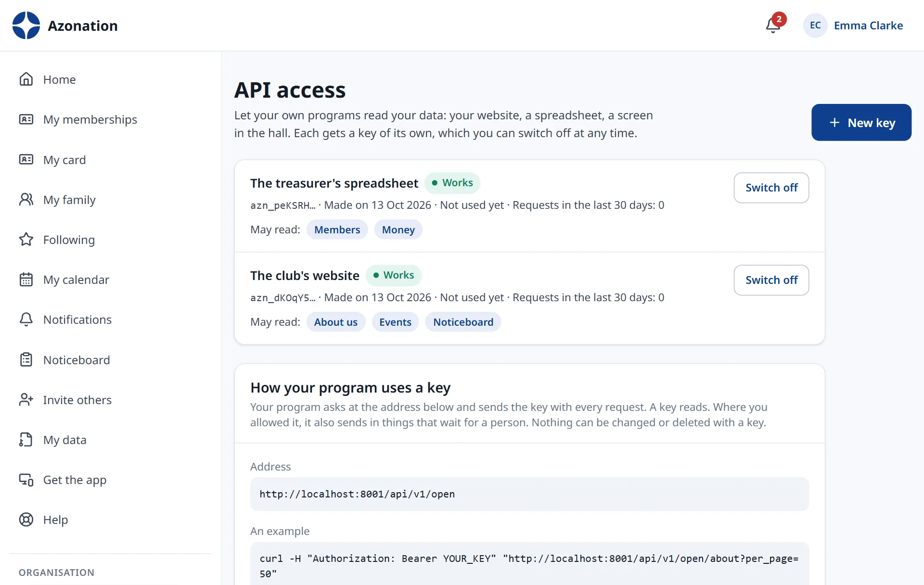Click 'The club's website' key title
Viewport: 924px width, 585px height.
(305, 276)
